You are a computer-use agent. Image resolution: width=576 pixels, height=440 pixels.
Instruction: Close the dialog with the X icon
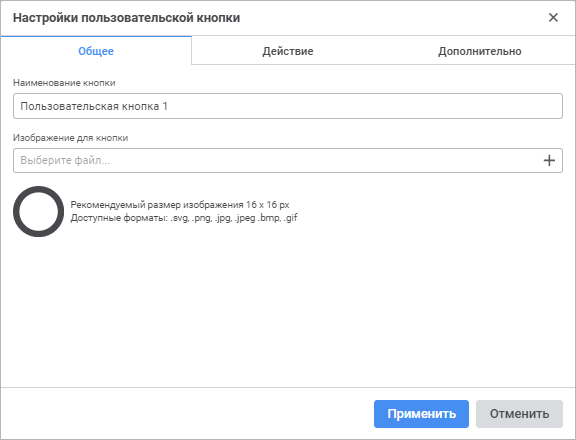(x=553, y=17)
